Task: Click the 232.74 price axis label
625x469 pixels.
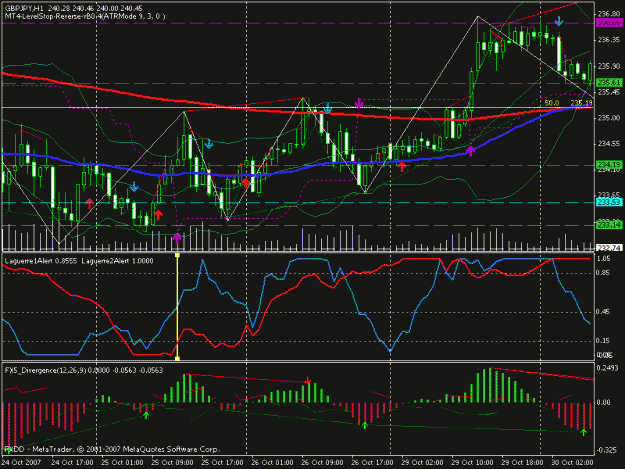Action: tap(609, 247)
